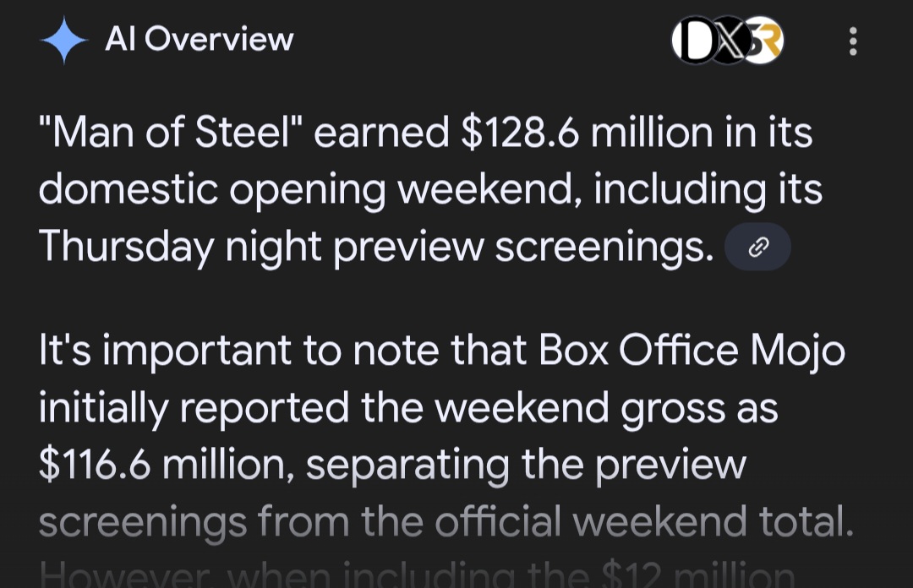Click the chain-link source citation chip

tap(757, 247)
